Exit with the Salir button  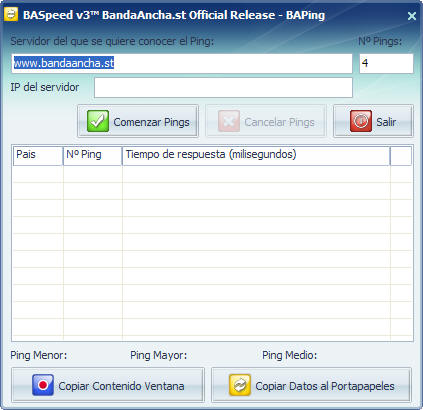[373, 121]
